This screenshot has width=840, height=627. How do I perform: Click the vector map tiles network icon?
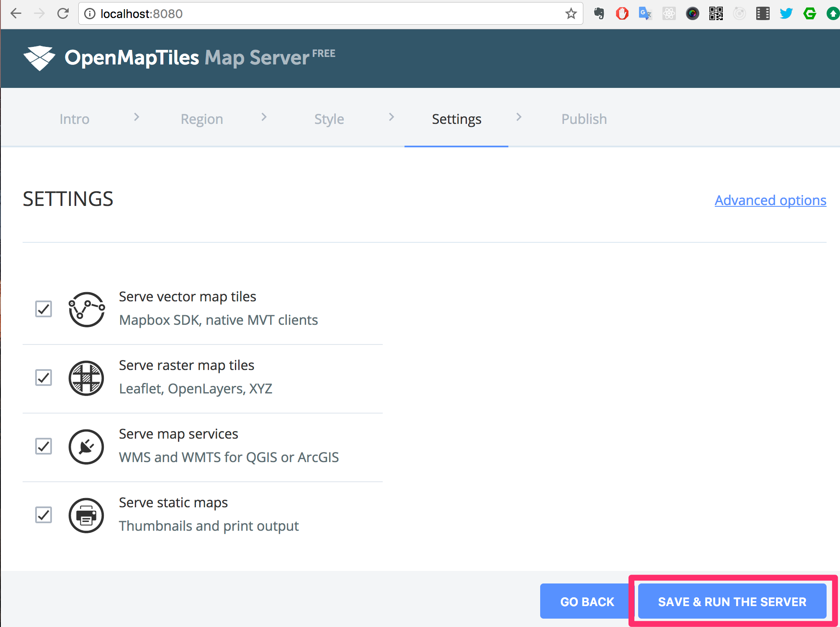86,310
